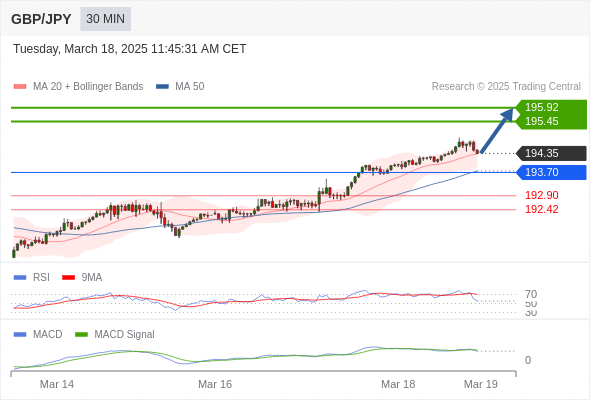The width and height of the screenshot is (590, 400).
Task: Click the red 192.90 support label
Action: tap(542, 195)
